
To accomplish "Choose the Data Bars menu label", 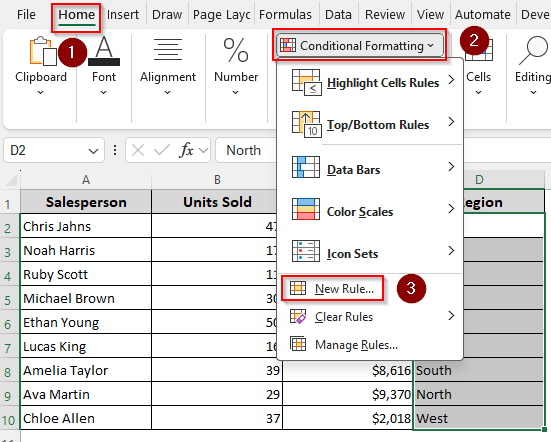I will tap(354, 170).
